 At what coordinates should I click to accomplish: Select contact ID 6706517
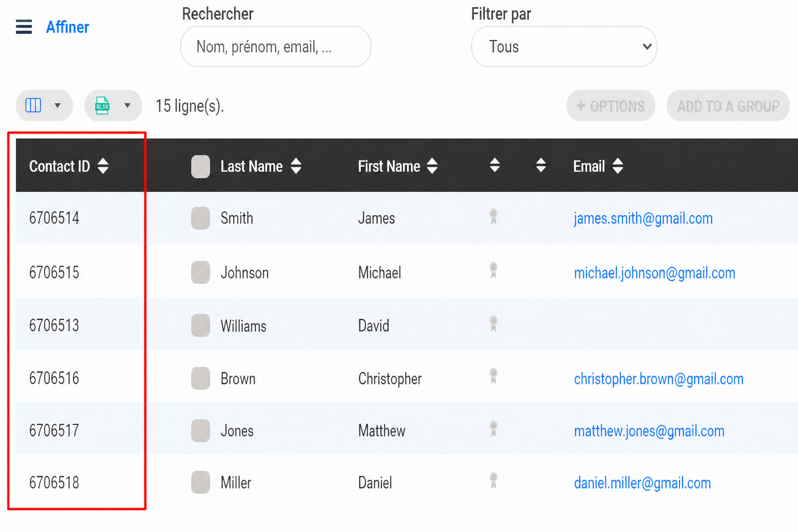54,430
